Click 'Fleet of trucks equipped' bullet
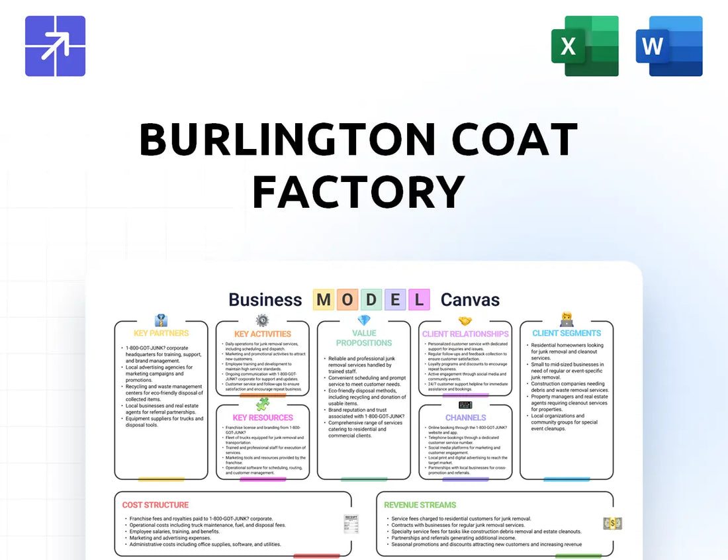728x560 pixels. (263, 440)
